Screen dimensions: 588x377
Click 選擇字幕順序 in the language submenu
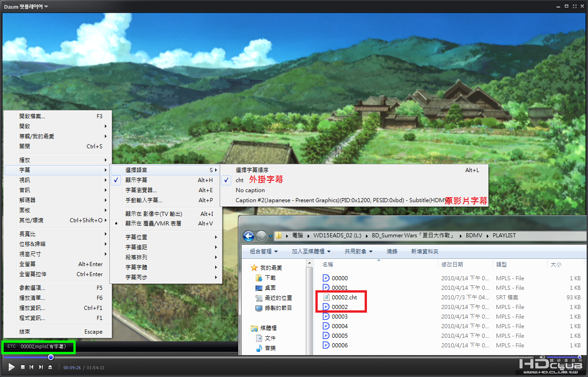click(x=354, y=170)
